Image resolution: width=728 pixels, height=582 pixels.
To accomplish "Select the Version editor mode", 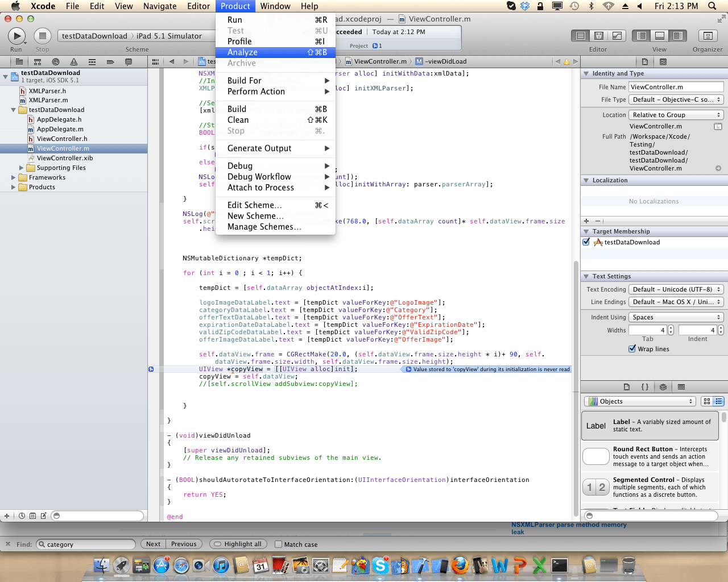I will pyautogui.click(x=617, y=36).
